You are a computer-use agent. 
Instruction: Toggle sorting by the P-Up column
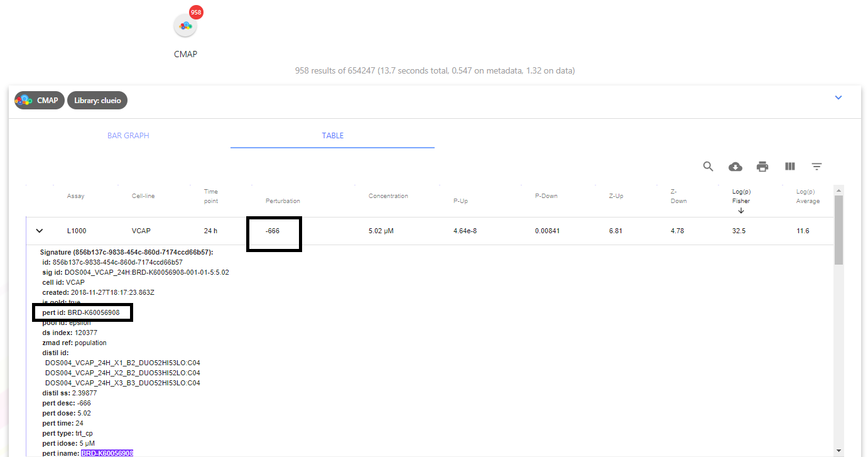click(x=460, y=201)
